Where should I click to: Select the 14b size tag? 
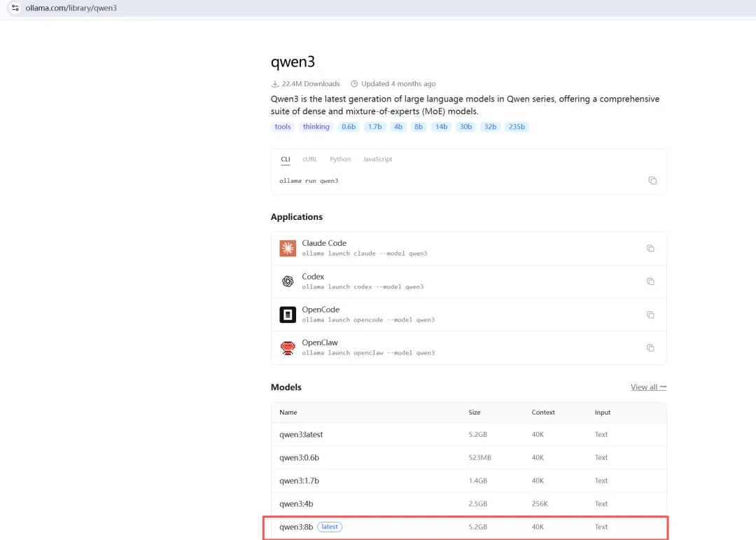pos(441,127)
